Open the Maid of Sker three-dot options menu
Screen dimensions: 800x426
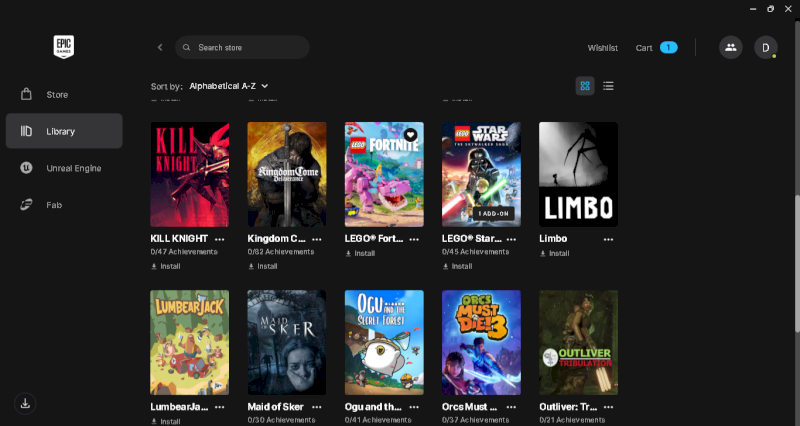317,407
